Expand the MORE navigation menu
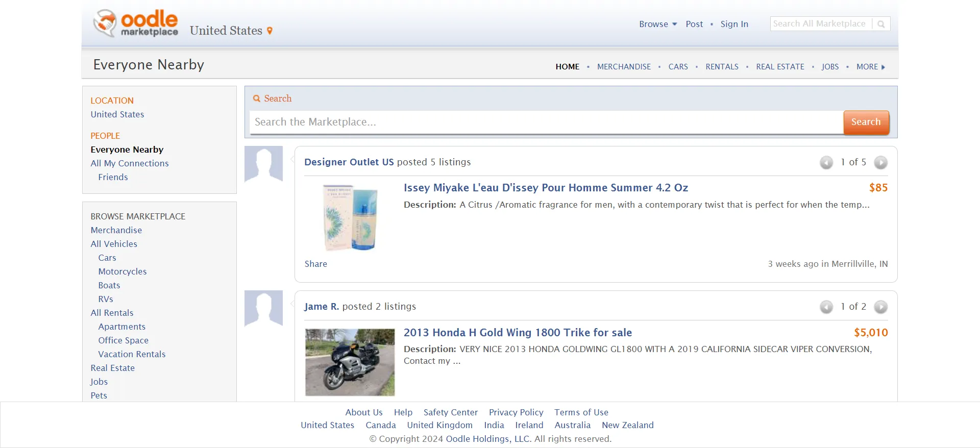This screenshot has height=448, width=980. tap(871, 67)
